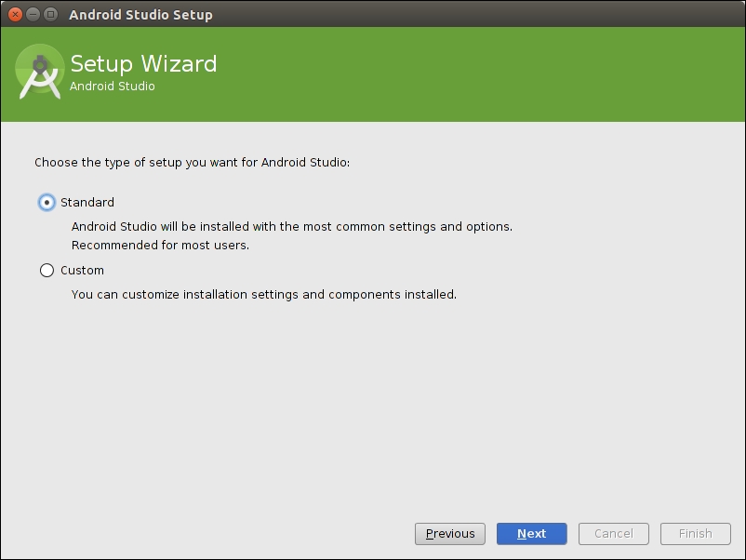The height and width of the screenshot is (560, 746).
Task: Click the 'Setup Wizard' heading
Action: (143, 63)
